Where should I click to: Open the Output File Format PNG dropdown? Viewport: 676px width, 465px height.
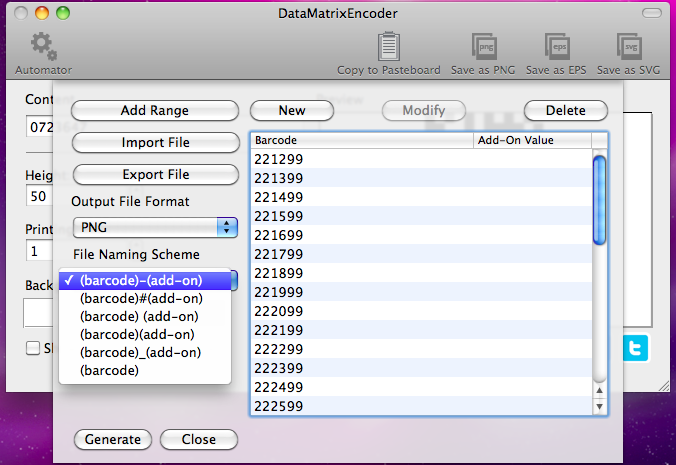[155, 227]
